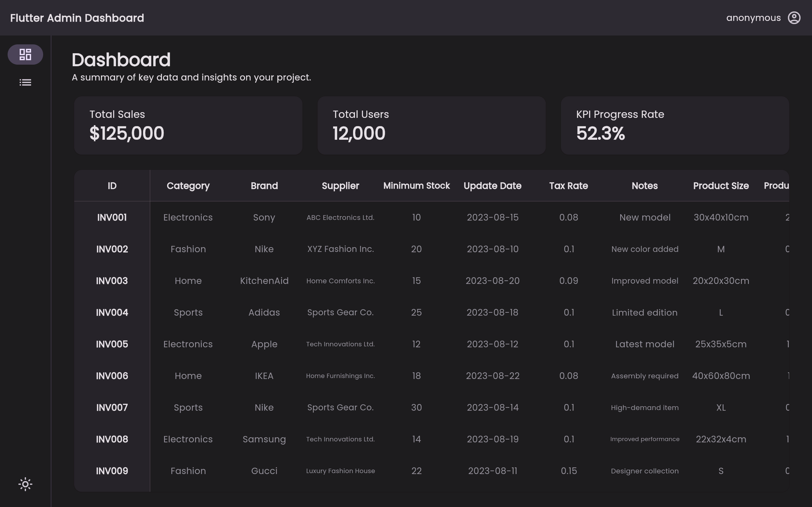
Task: Select the INV001 row ID cell
Action: pyautogui.click(x=112, y=217)
